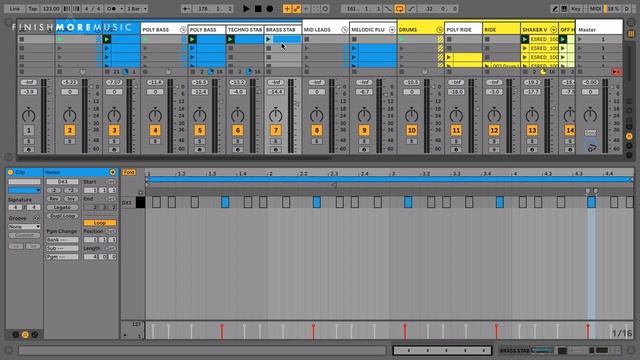Toggle the Automation Arm button
This screenshot has width=640, height=360.
(297, 9)
